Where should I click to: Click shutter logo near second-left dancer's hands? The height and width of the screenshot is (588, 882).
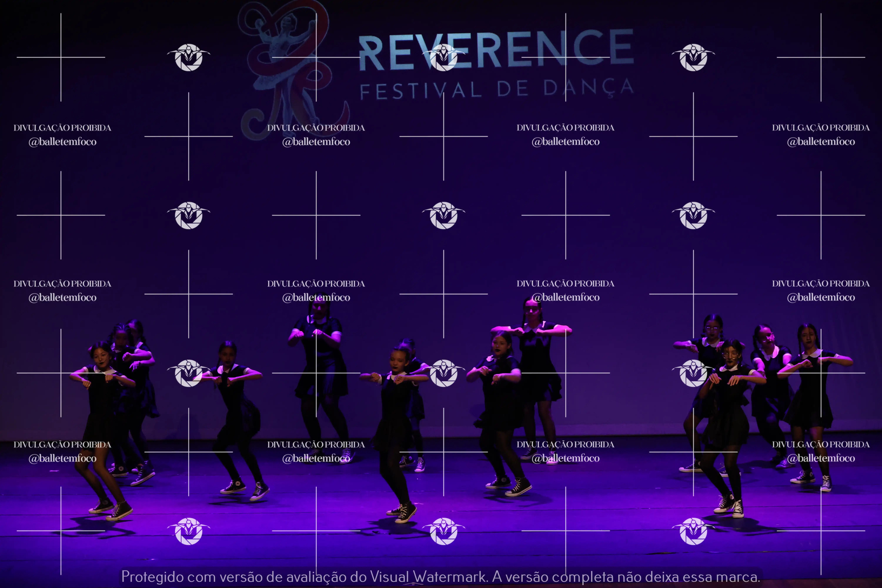pos(189,373)
